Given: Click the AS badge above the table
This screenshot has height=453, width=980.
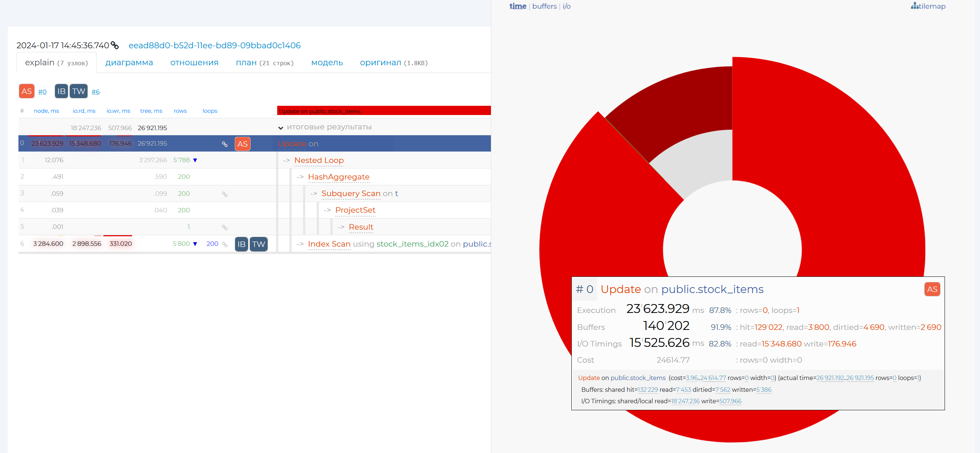Looking at the screenshot, I should click(26, 91).
